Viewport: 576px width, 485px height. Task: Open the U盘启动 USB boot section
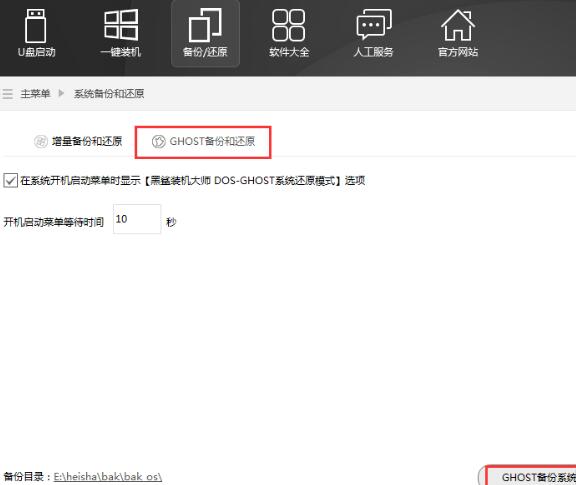tap(36, 33)
